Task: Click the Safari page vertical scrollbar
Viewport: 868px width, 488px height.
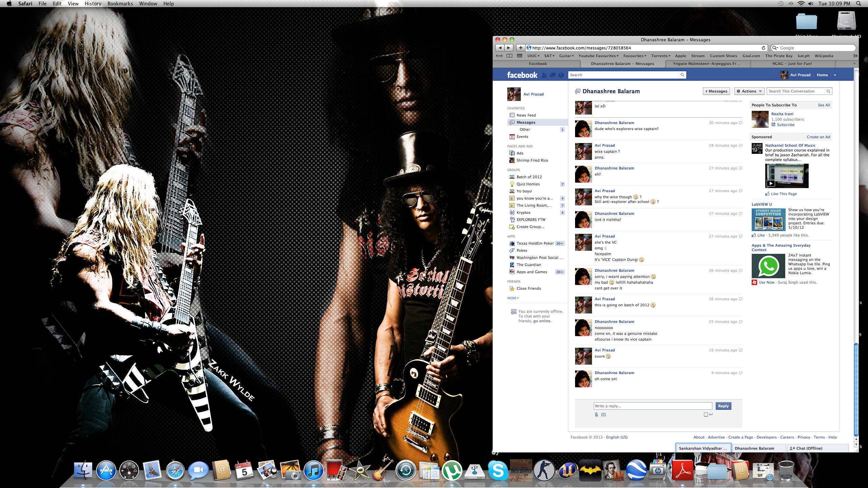Action: [x=856, y=390]
